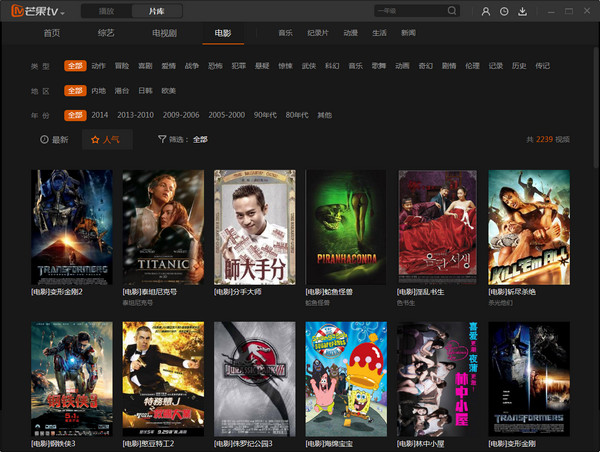Open the downloads arrow icon
Image resolution: width=600 pixels, height=452 pixels.
[522, 12]
